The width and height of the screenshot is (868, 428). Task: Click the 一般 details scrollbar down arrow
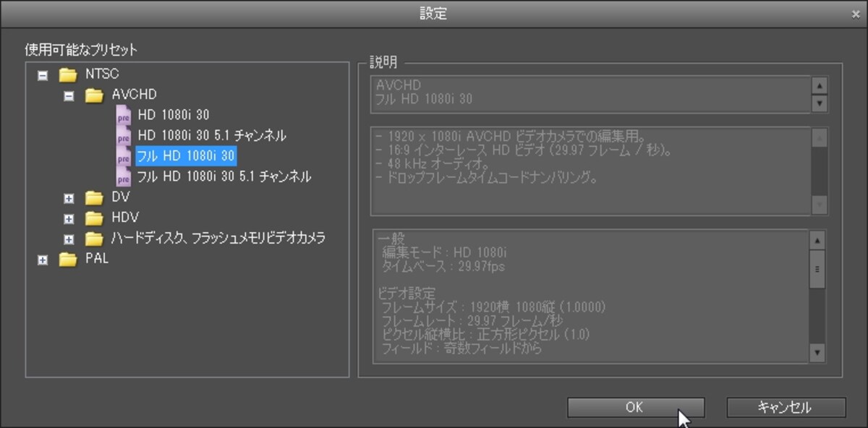tap(817, 353)
